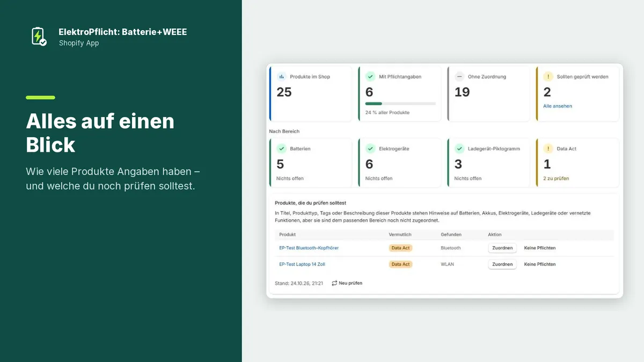This screenshot has width=644, height=362.
Task: Click the Vermutlich column header
Action: [400, 234]
